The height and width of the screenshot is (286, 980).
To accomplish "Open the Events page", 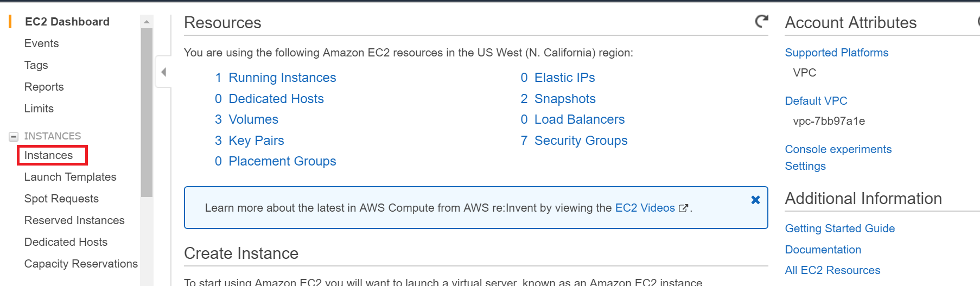I will coord(41,43).
